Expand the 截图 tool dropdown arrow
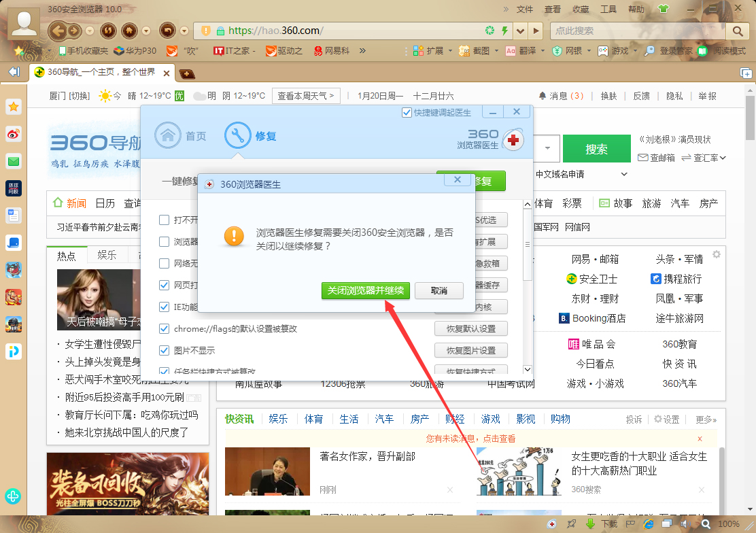The image size is (756, 533). click(496, 51)
